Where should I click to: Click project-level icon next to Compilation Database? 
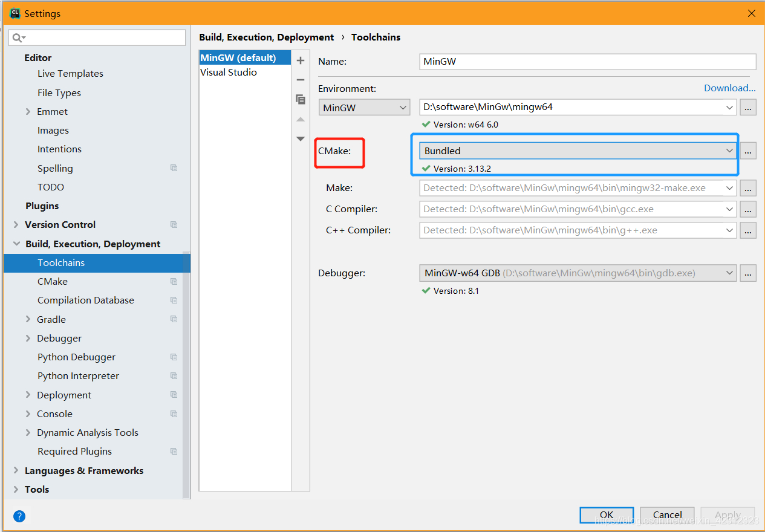pos(174,300)
